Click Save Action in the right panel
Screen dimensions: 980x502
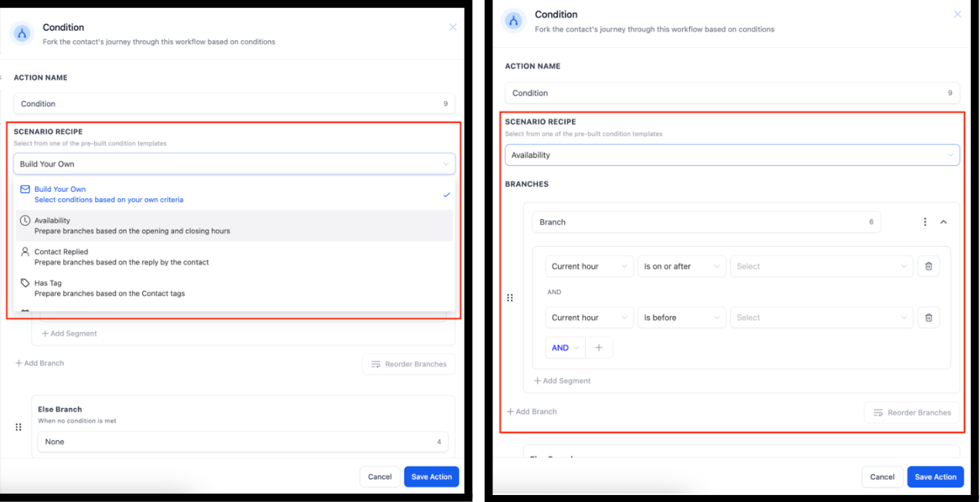[x=935, y=477]
